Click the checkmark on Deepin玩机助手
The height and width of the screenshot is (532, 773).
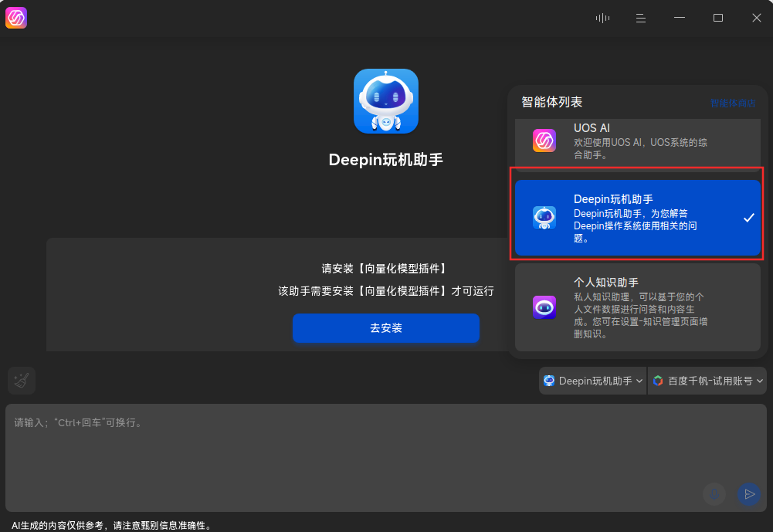click(x=748, y=218)
